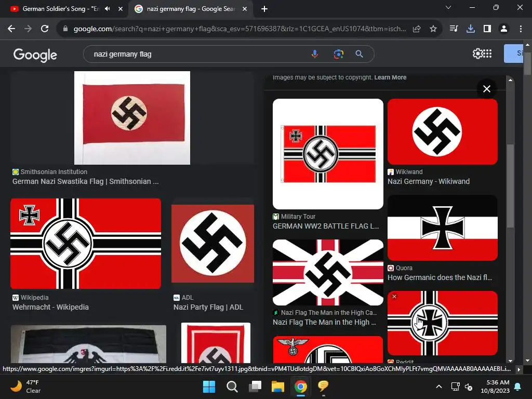Bookmark this page with star icon
Screen dimensions: 532x399
click(x=433, y=29)
